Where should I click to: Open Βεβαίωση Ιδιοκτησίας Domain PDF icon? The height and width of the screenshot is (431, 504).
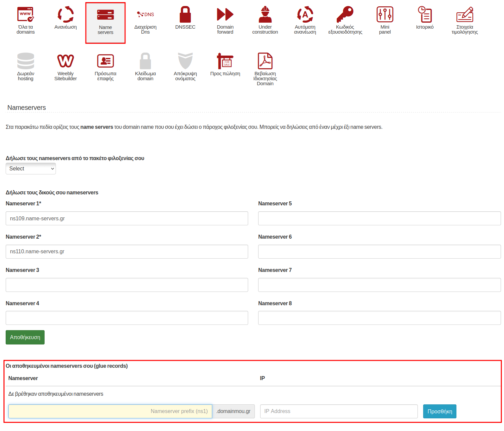(x=265, y=61)
